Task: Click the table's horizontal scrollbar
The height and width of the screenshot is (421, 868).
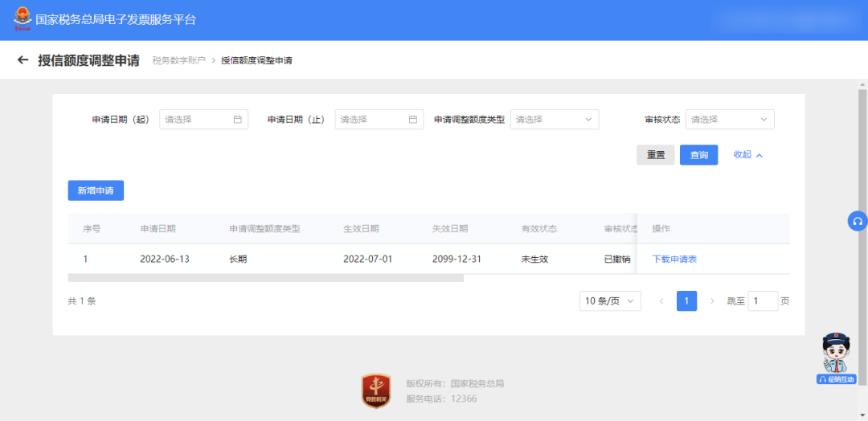Action: pos(265,278)
